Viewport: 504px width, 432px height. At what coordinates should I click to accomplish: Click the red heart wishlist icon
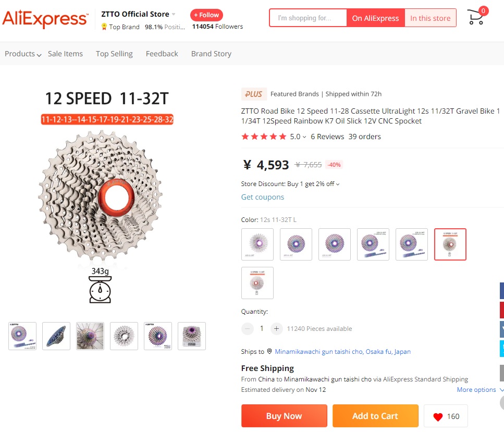(x=438, y=416)
